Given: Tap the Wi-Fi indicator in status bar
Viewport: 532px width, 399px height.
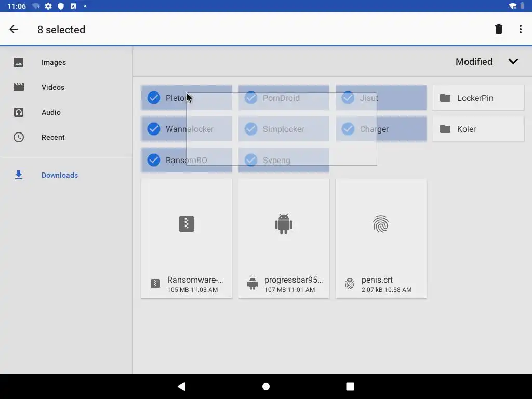Looking at the screenshot, I should [x=513, y=6].
